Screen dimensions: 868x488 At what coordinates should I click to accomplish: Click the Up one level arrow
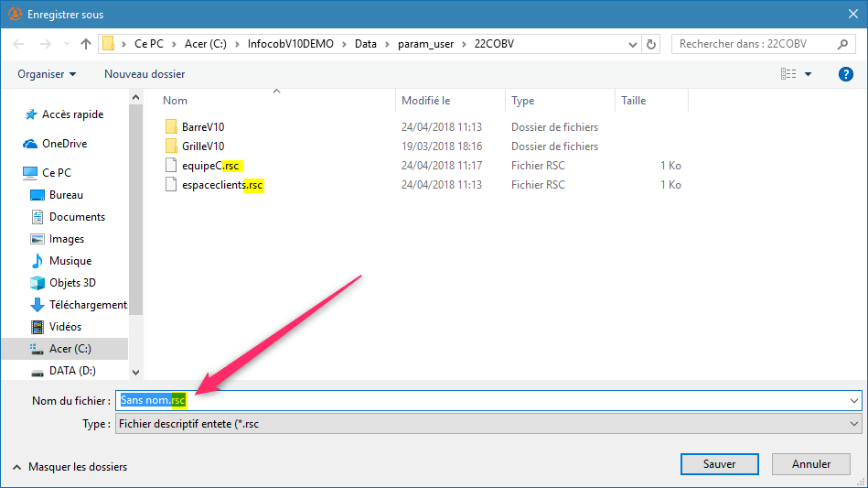point(86,44)
